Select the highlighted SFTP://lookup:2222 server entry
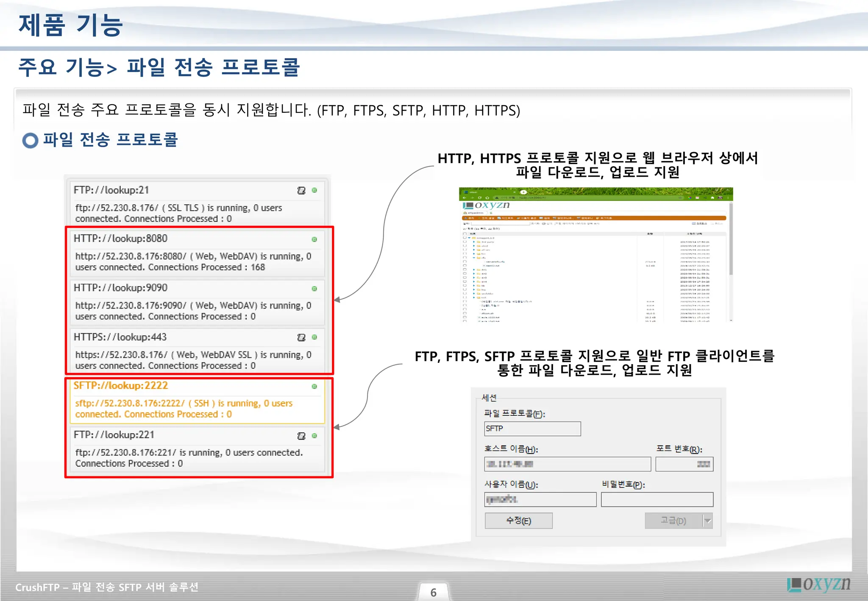 point(197,401)
